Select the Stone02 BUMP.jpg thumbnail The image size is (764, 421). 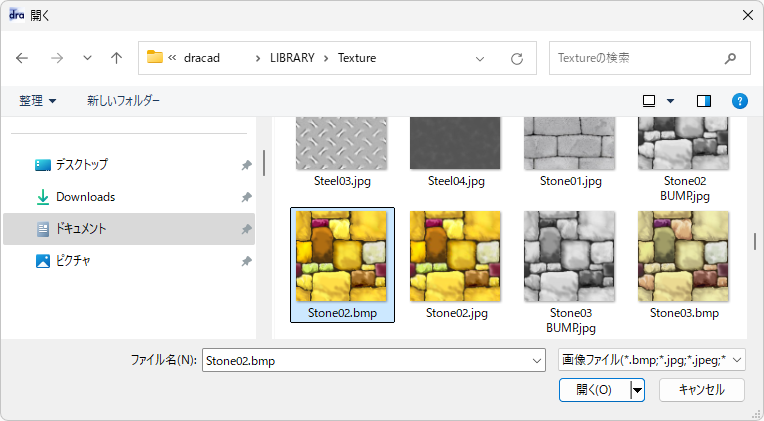[684, 143]
